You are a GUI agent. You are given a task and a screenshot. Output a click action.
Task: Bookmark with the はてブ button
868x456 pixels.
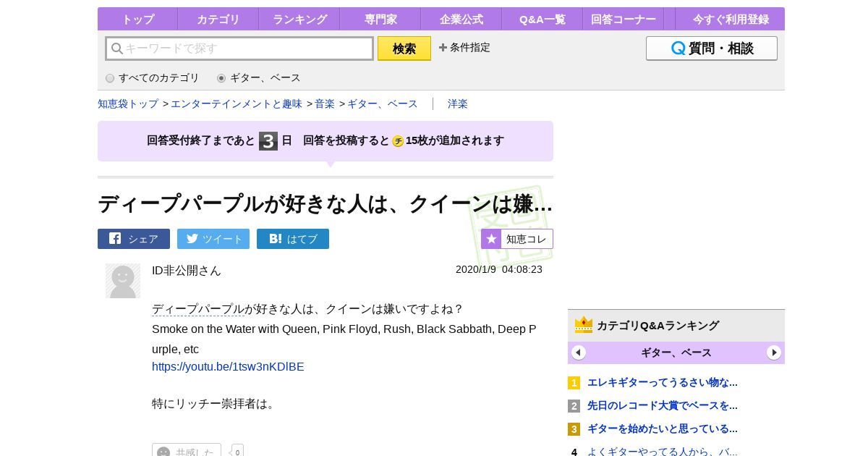293,239
